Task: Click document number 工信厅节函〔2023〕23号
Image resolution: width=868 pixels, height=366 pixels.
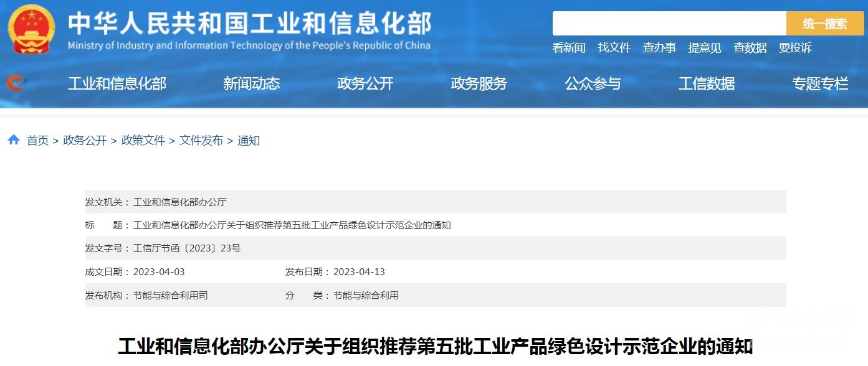Action: (187, 248)
